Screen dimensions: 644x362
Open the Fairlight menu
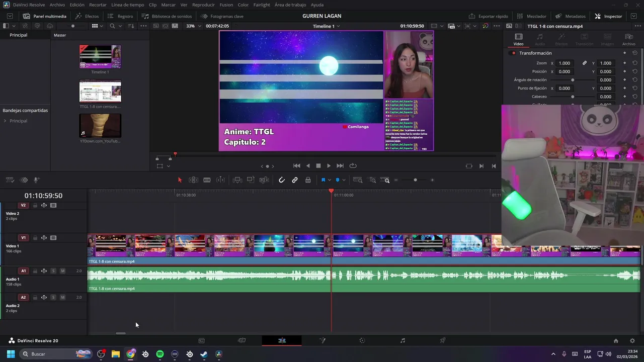click(262, 5)
